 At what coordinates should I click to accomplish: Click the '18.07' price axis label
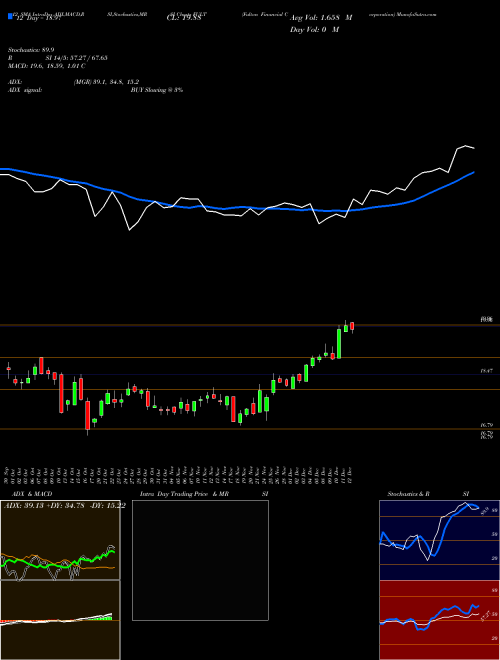coord(487,371)
